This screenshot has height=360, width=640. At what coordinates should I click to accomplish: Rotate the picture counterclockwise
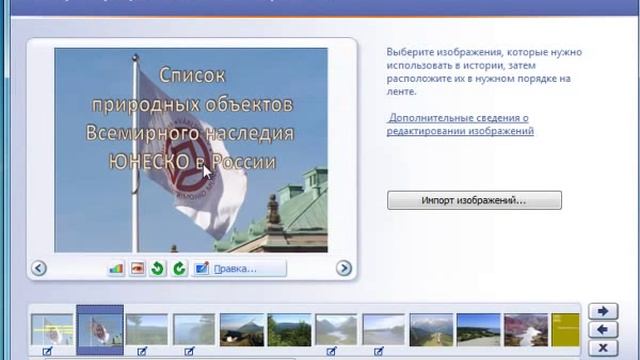pyautogui.click(x=158, y=269)
